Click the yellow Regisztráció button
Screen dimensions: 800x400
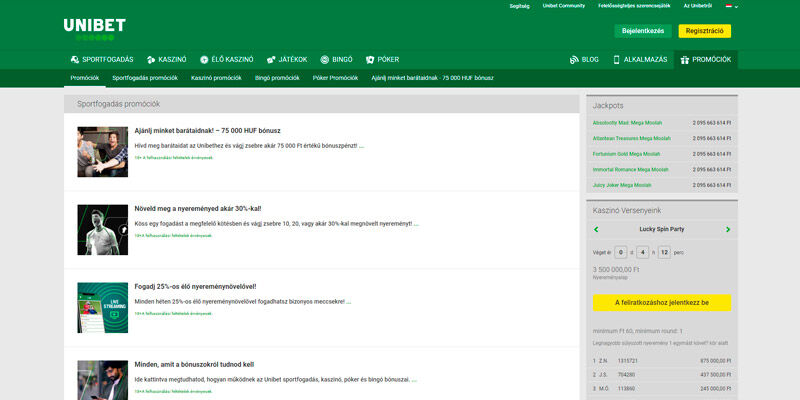pyautogui.click(x=705, y=31)
